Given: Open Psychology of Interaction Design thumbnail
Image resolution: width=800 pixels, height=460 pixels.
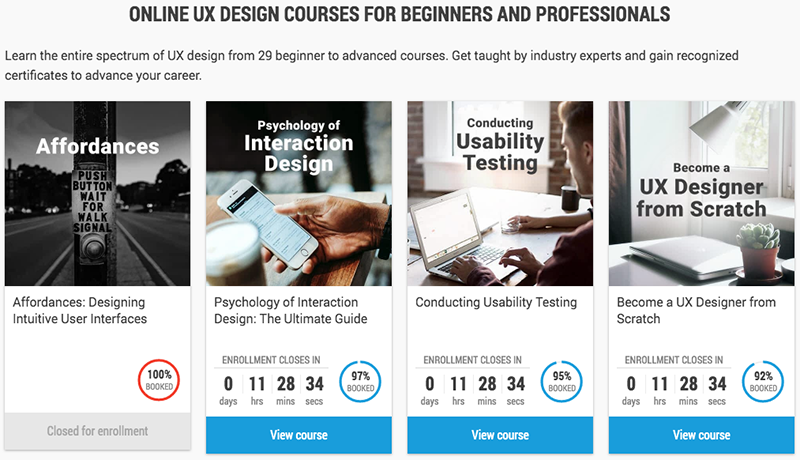Looking at the screenshot, I should [299, 193].
